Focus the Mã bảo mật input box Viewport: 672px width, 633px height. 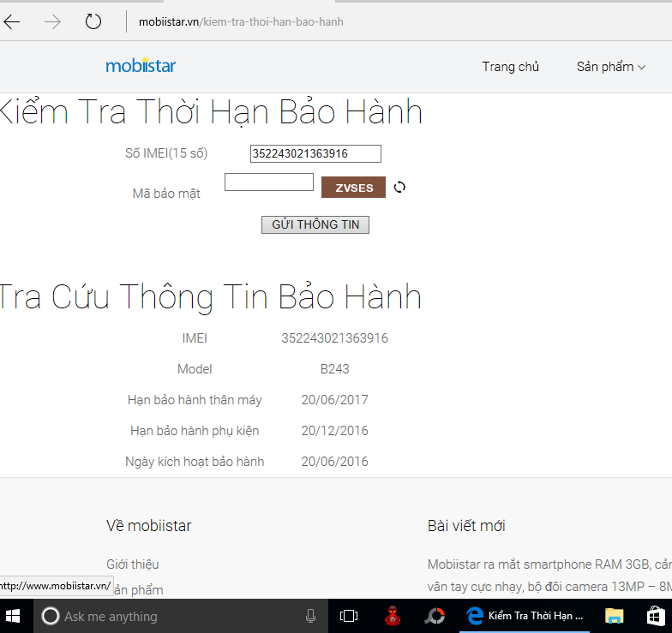pos(269,182)
